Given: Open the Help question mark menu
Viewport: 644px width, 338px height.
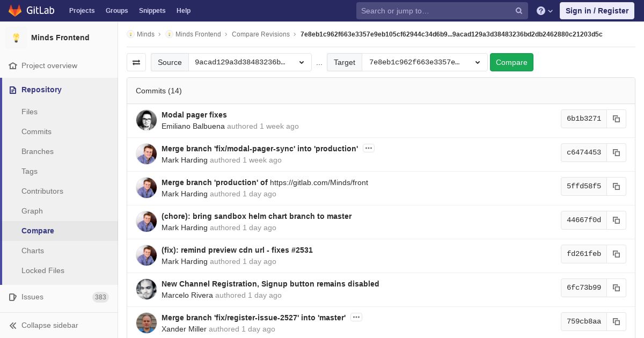Looking at the screenshot, I should point(544,11).
